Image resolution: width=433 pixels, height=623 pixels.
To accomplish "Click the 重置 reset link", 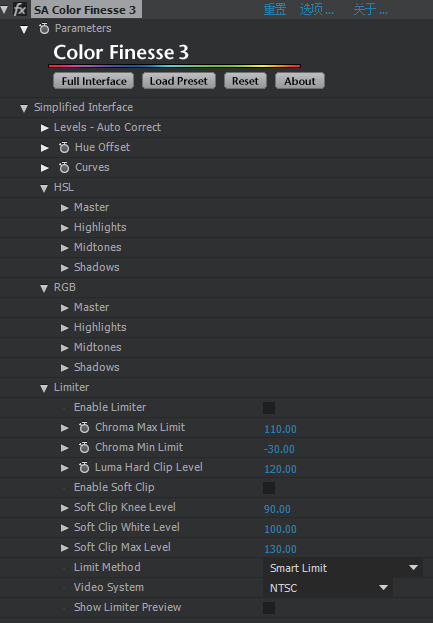I will pyautogui.click(x=275, y=9).
